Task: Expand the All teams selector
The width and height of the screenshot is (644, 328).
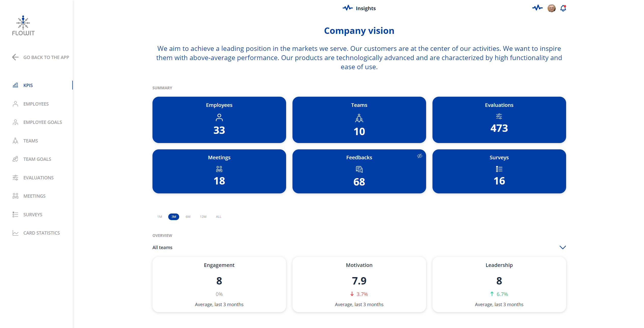Action: tap(162, 247)
